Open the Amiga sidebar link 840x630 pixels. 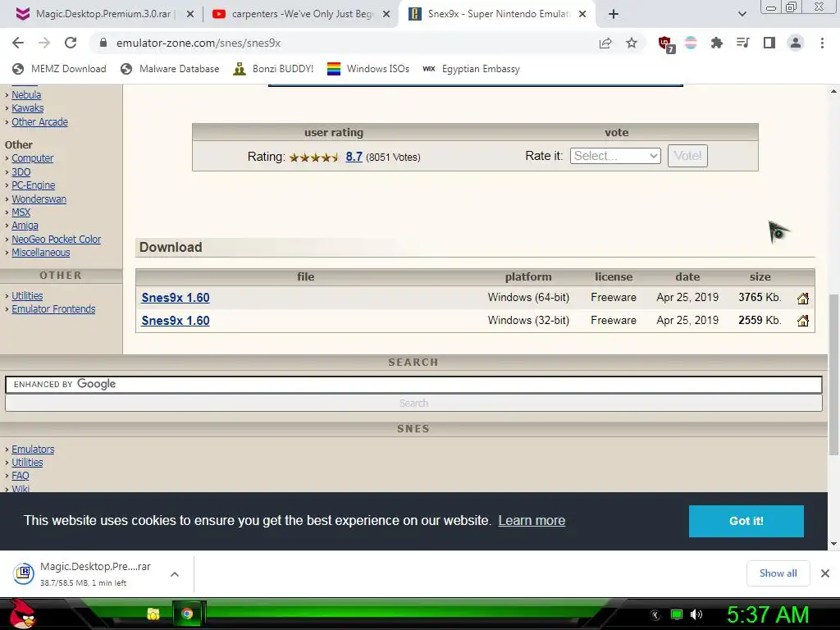click(25, 226)
